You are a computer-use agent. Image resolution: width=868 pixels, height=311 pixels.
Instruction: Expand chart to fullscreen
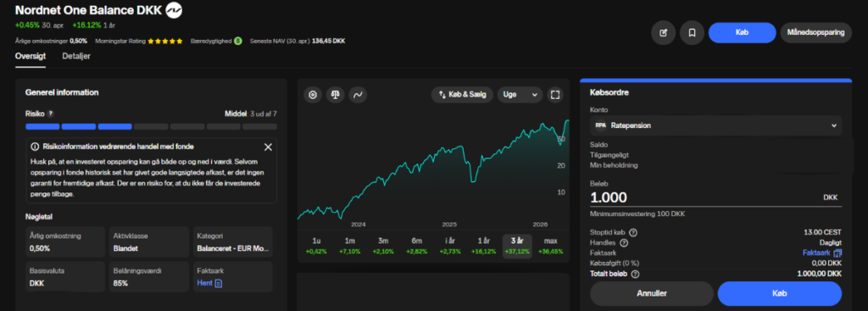click(x=555, y=95)
